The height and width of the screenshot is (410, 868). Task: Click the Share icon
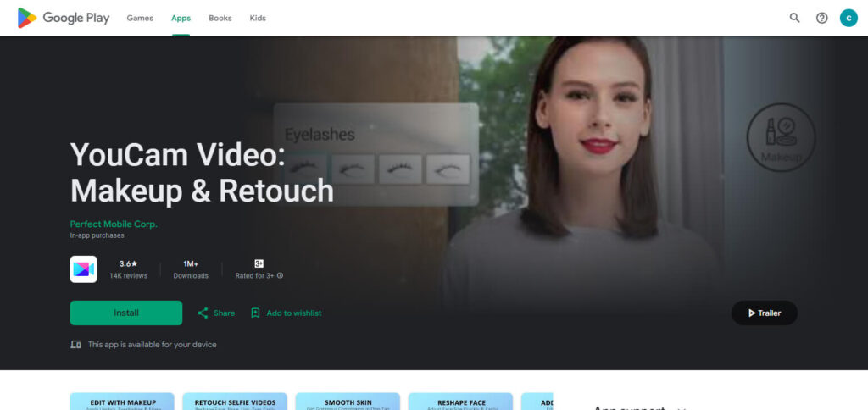(x=203, y=313)
